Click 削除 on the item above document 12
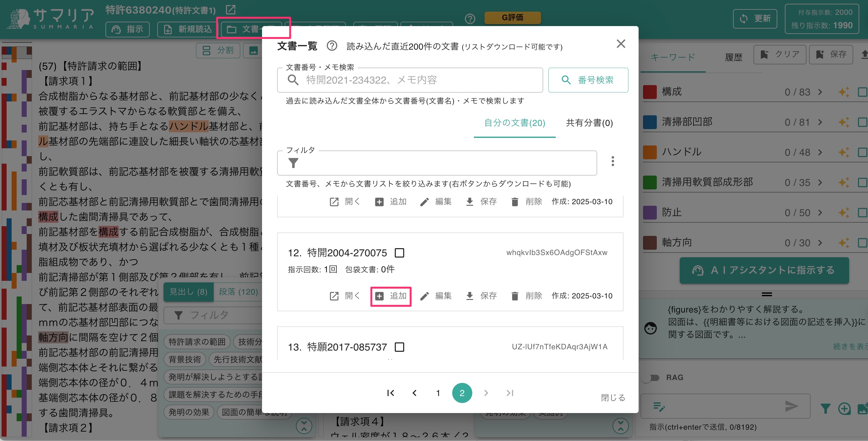The width and height of the screenshot is (868, 441). [x=526, y=202]
